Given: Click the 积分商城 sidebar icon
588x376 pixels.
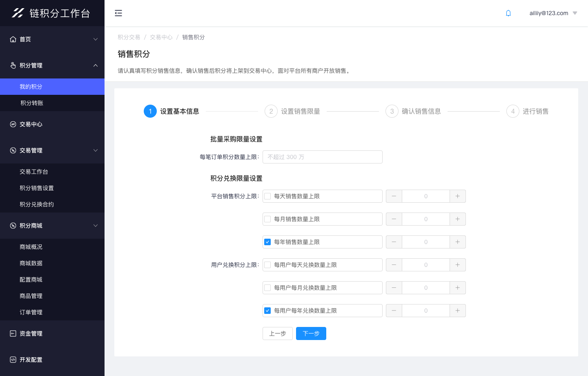Looking at the screenshot, I should (x=13, y=226).
